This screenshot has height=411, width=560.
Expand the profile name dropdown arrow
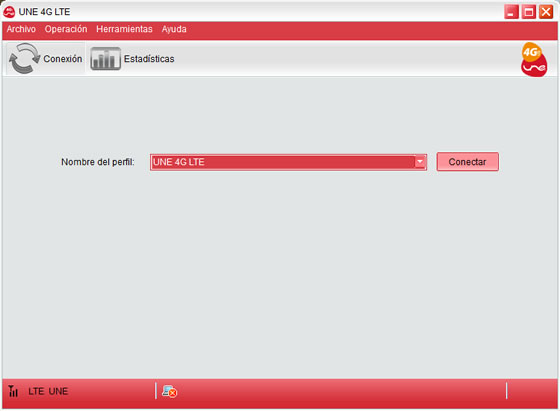pos(420,162)
